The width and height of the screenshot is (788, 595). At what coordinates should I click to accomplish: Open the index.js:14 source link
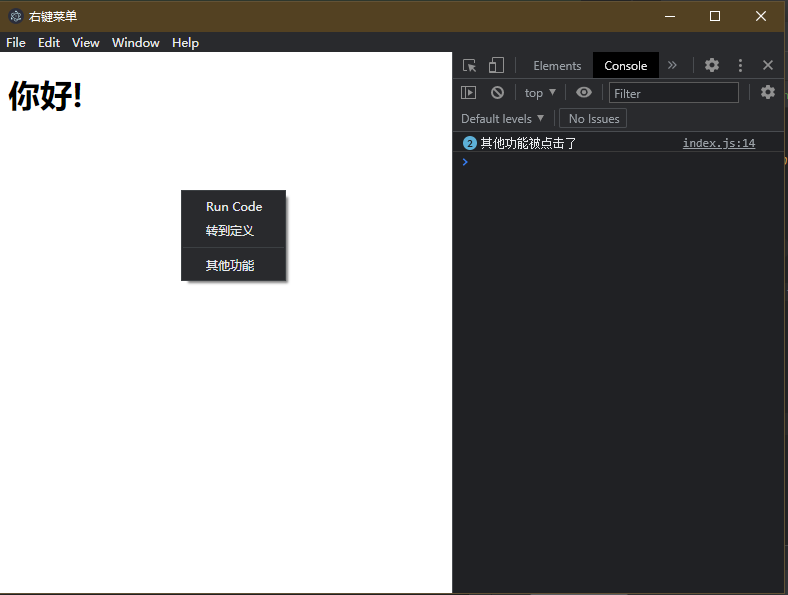[719, 143]
